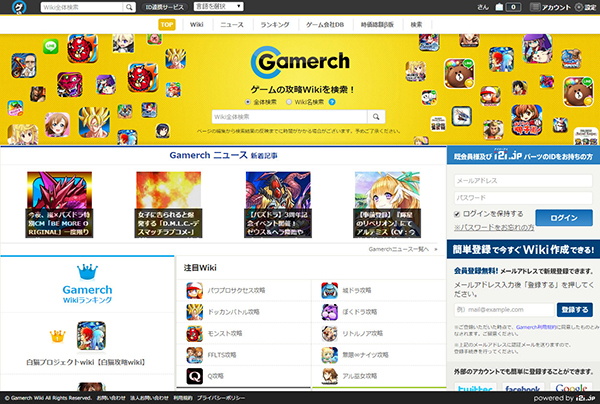Image resolution: width=600 pixels, height=404 pixels.
Task: Click the FFLTS攻略 game icon
Action: 194,355
